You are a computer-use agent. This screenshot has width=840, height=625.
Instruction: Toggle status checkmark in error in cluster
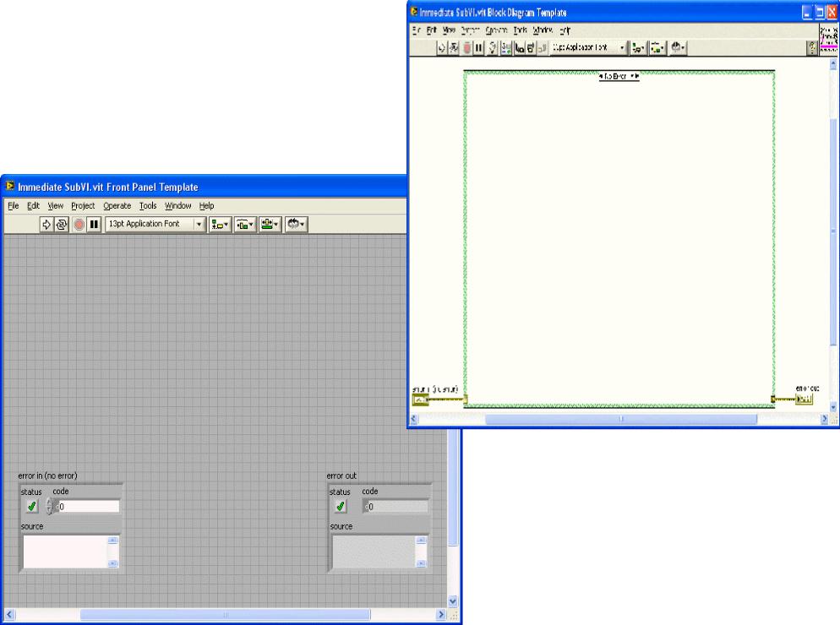coord(31,506)
